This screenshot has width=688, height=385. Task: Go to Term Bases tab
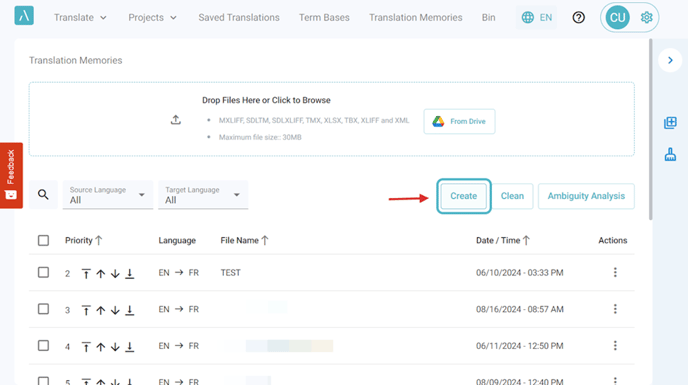(x=324, y=18)
